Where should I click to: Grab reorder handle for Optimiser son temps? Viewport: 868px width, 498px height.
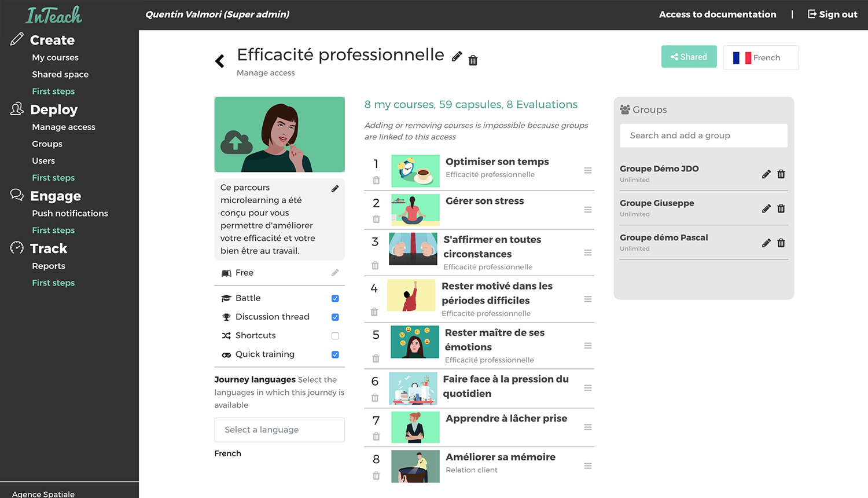click(588, 170)
